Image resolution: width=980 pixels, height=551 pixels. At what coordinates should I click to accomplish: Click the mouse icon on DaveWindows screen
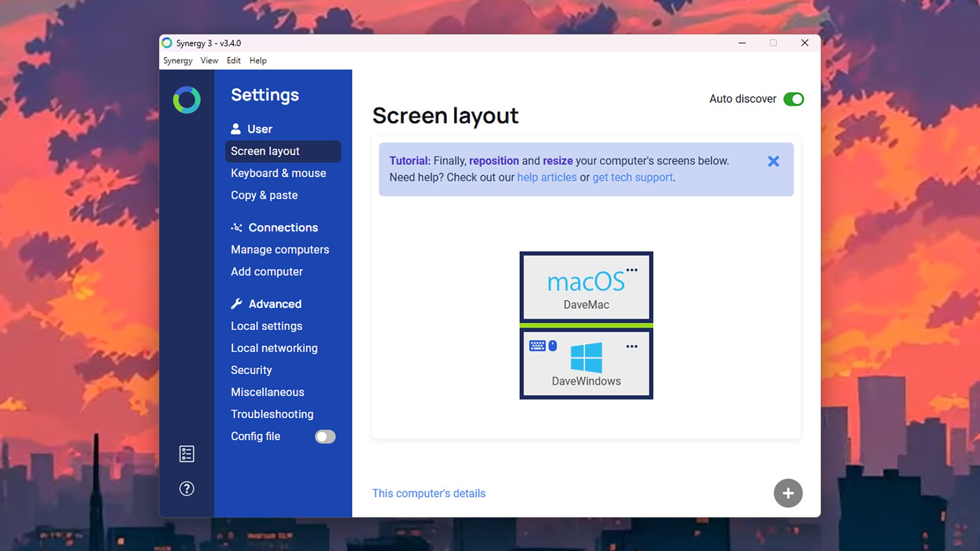click(553, 346)
